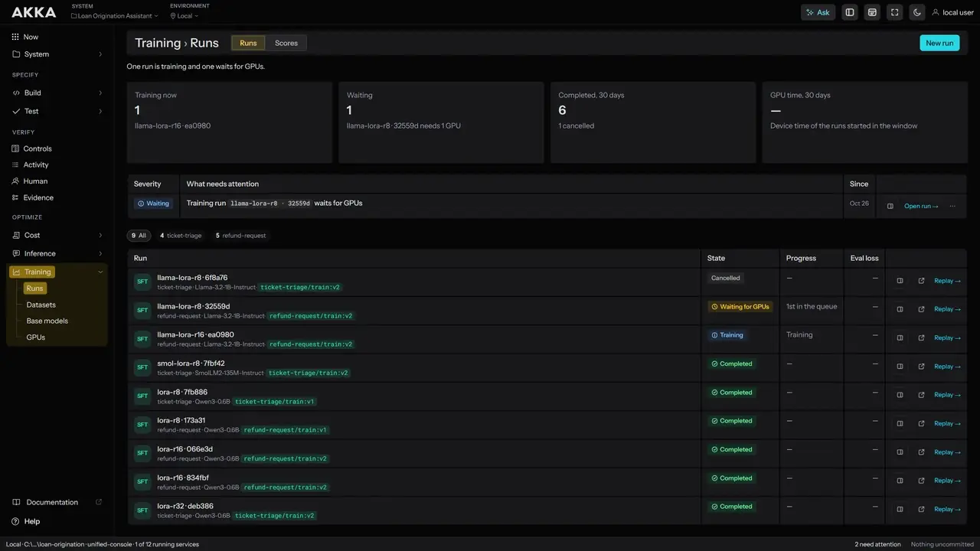
Task: Open lora-r32·deb386 in a new window
Action: (x=921, y=510)
